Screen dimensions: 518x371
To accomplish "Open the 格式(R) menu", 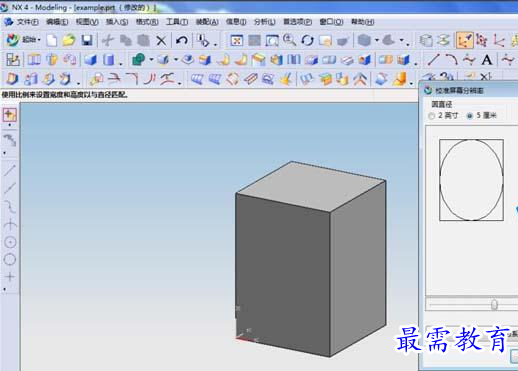I will tap(147, 22).
